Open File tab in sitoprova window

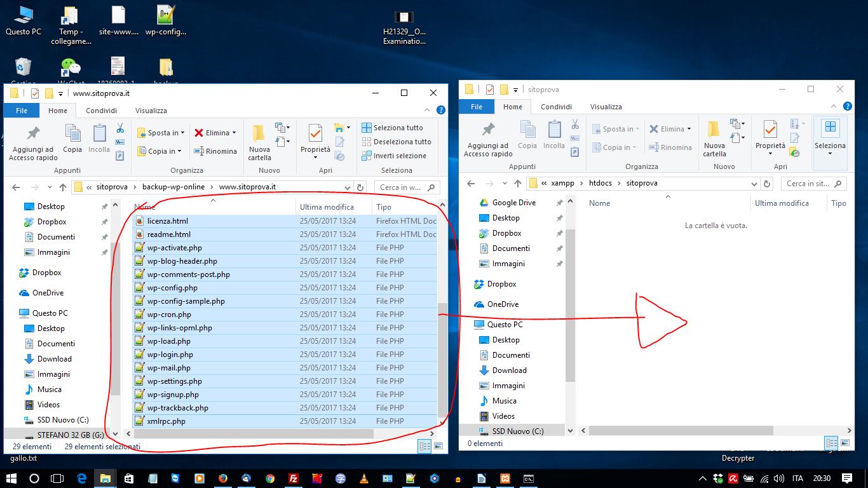point(477,107)
